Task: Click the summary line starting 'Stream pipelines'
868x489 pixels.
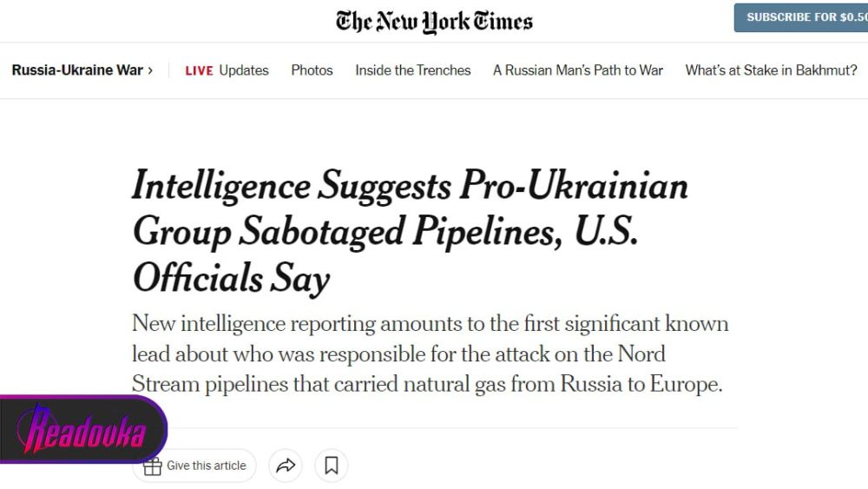Action: tap(427, 384)
